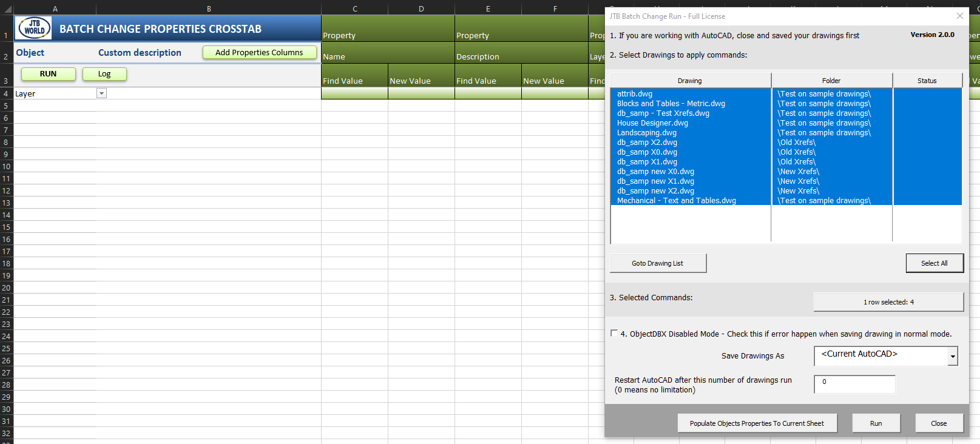Viewport: 980px width, 444px height.
Task: Enable ObjectDBX Disabled Mode checkbox
Action: point(613,333)
